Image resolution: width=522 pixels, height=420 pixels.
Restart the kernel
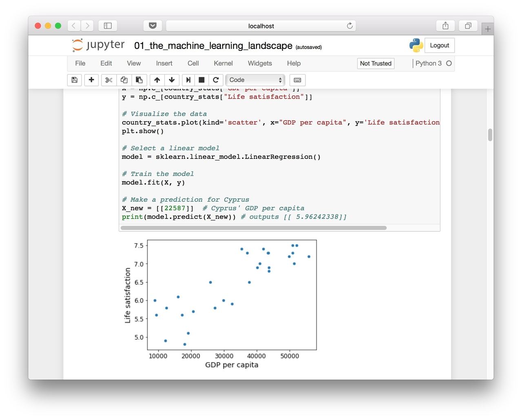tap(216, 80)
